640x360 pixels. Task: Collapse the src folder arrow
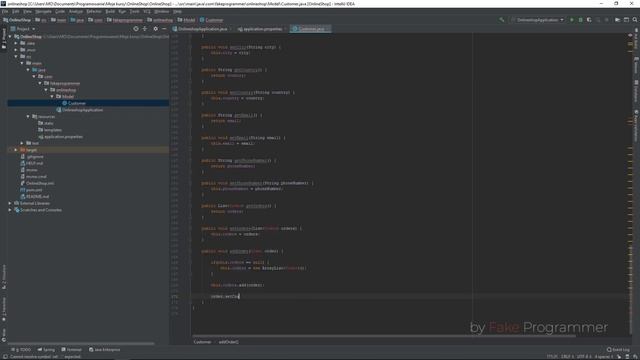pyautogui.click(x=16, y=56)
